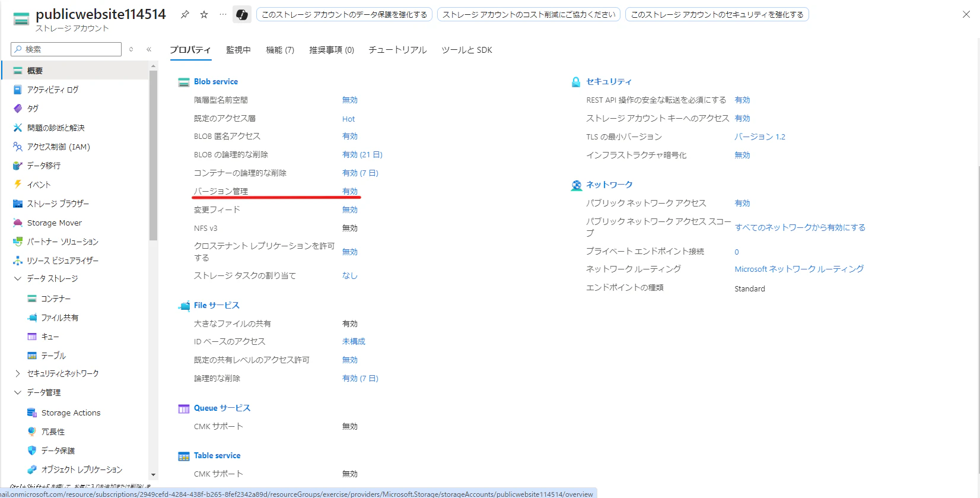
Task: Switch to the プロパティ tab
Action: (x=190, y=50)
